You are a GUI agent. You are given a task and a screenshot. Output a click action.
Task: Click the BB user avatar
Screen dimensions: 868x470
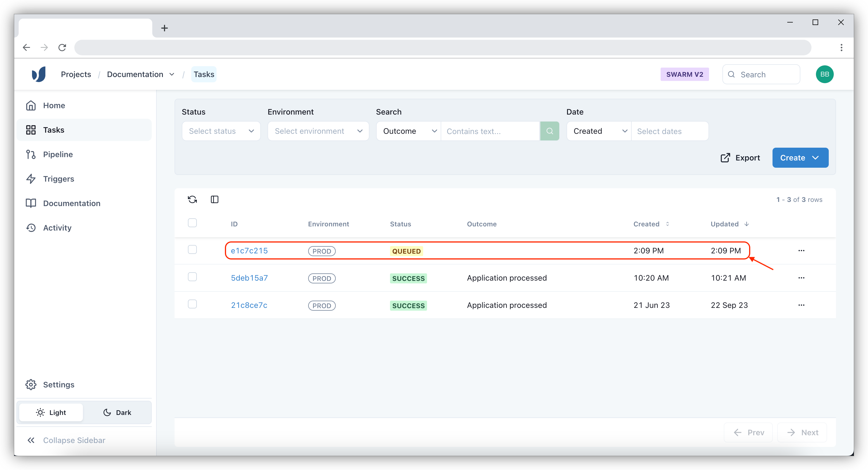(825, 75)
